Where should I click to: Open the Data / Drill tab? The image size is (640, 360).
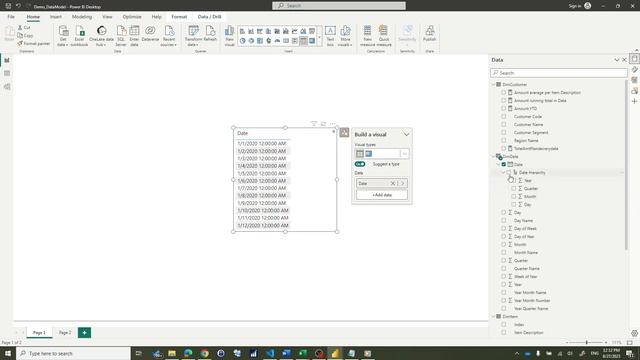point(209,17)
